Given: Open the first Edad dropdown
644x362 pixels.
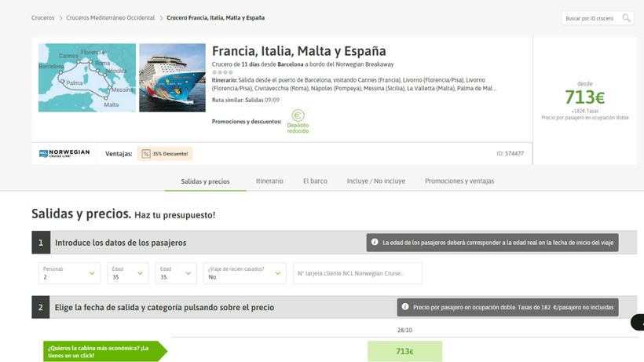Looking at the screenshot, I should click(128, 273).
